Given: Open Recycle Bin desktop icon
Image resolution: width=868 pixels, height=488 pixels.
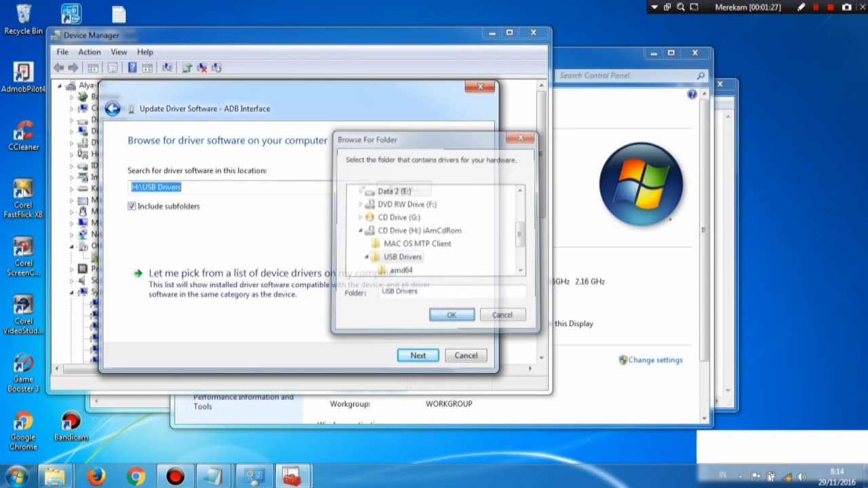Looking at the screenshot, I should coord(23,19).
